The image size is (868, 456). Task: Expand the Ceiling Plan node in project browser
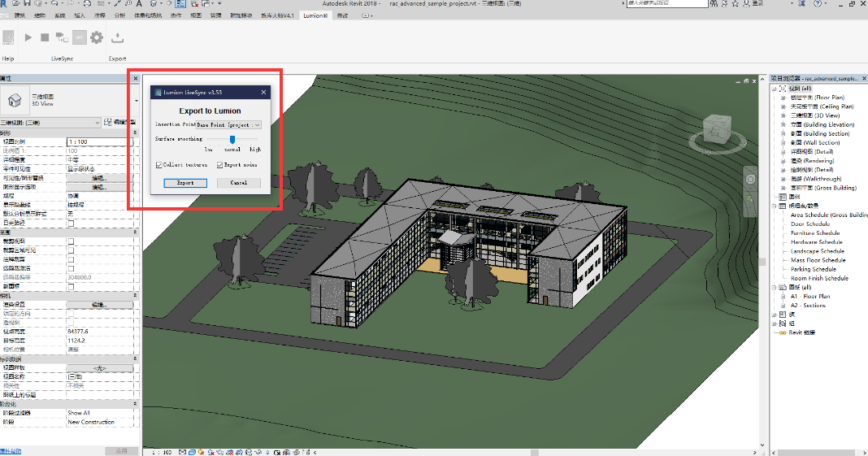pos(783,106)
